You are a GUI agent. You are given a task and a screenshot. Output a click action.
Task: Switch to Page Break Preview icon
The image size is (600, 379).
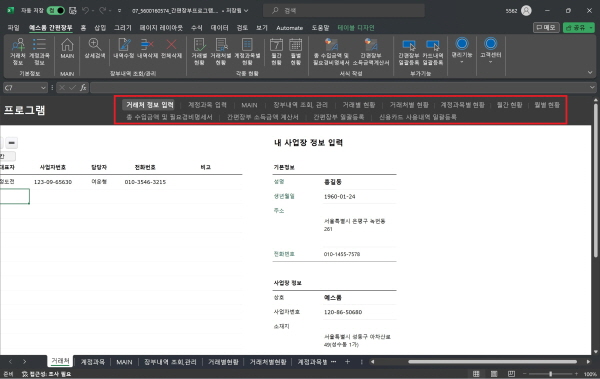coord(512,374)
